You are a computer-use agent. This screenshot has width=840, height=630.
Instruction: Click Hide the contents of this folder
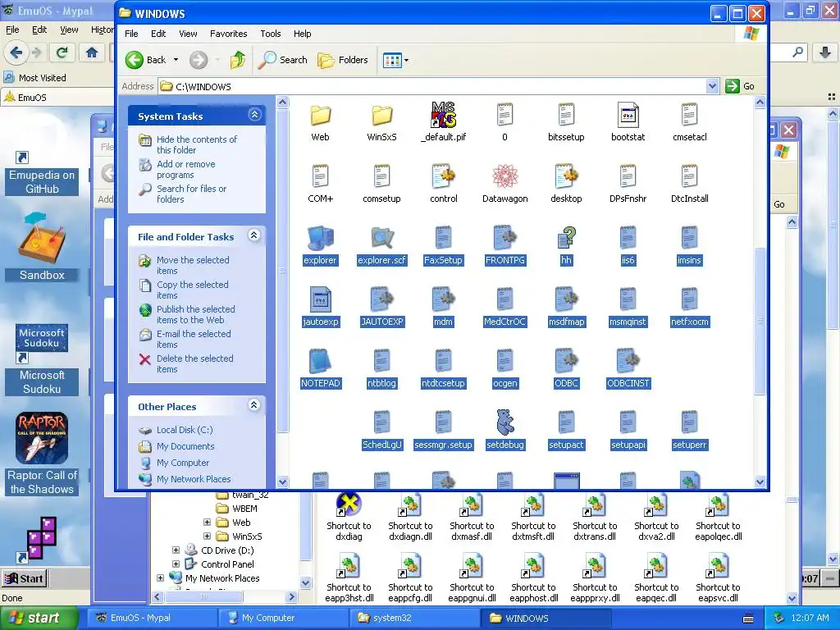coord(197,144)
